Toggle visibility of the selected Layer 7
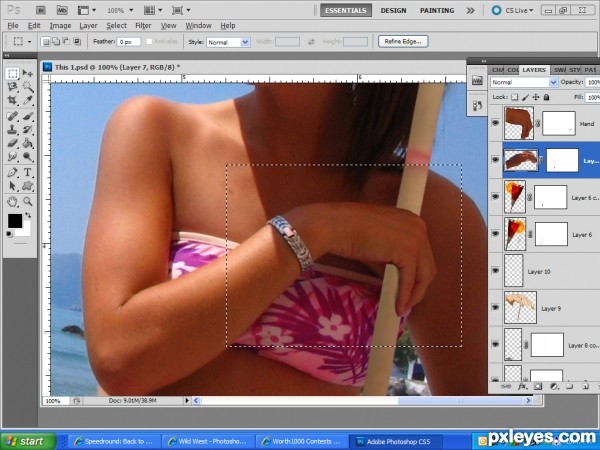The image size is (600, 450). [496, 160]
